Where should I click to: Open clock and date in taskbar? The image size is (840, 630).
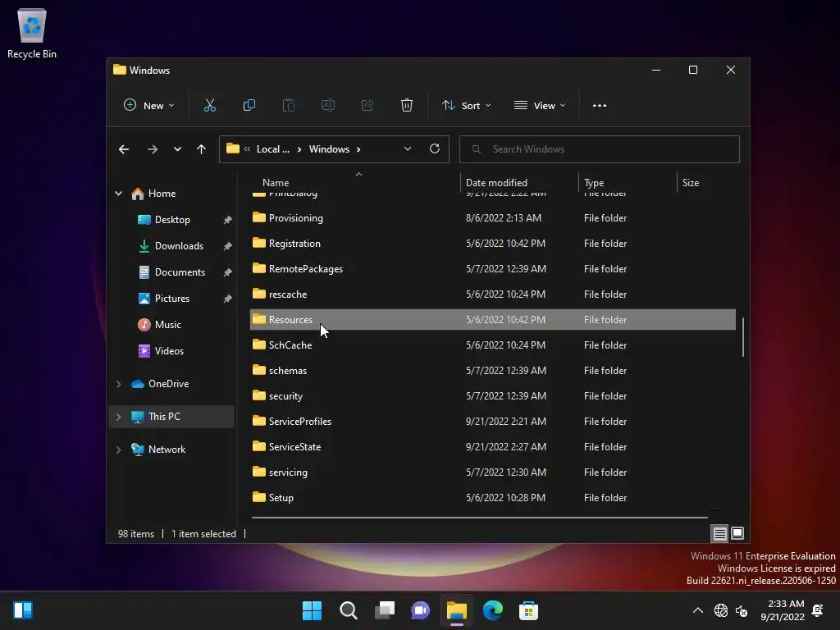(x=782, y=610)
